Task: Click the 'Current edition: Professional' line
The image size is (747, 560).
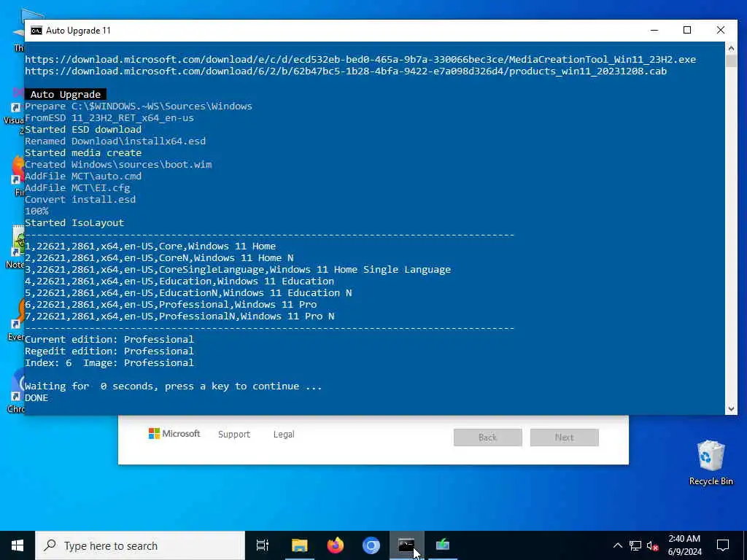Action: point(109,340)
